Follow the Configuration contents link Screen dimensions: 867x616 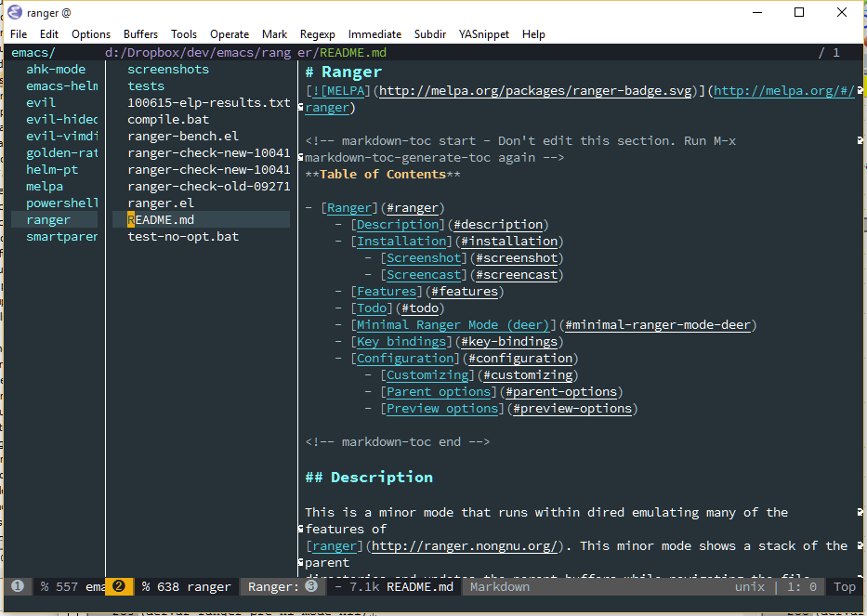(405, 359)
